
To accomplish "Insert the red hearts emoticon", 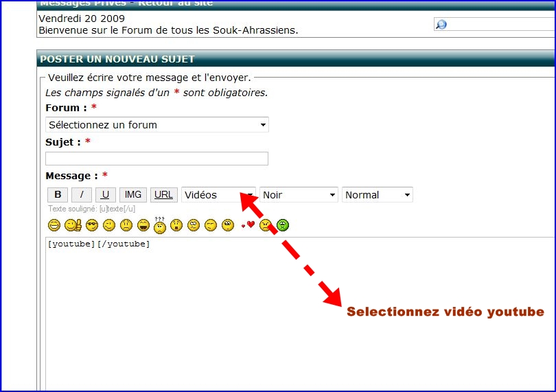I will coord(247,225).
